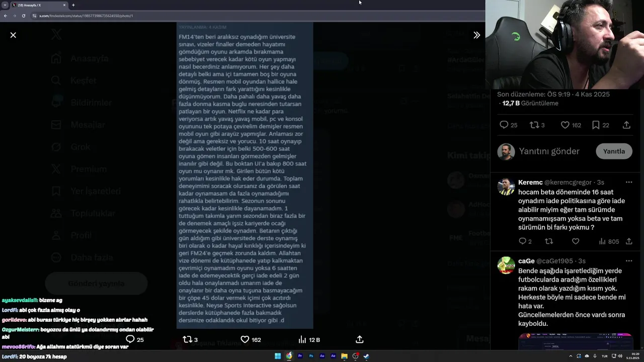Launch Adobe Audition from taskbar
644x362 pixels.
(x=322, y=356)
